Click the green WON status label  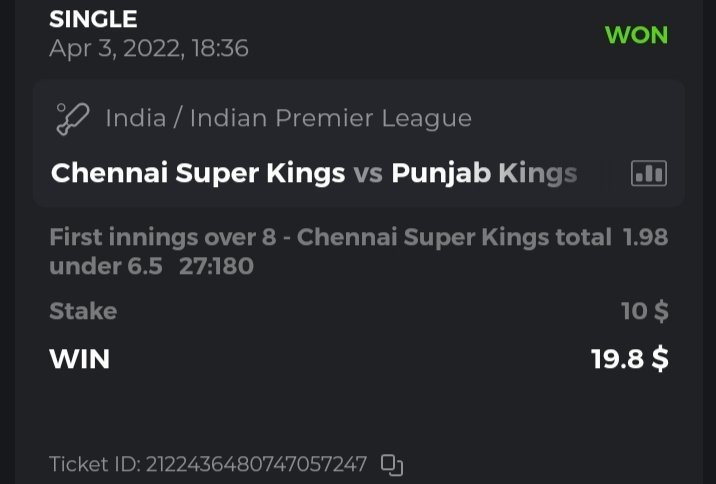(636, 34)
